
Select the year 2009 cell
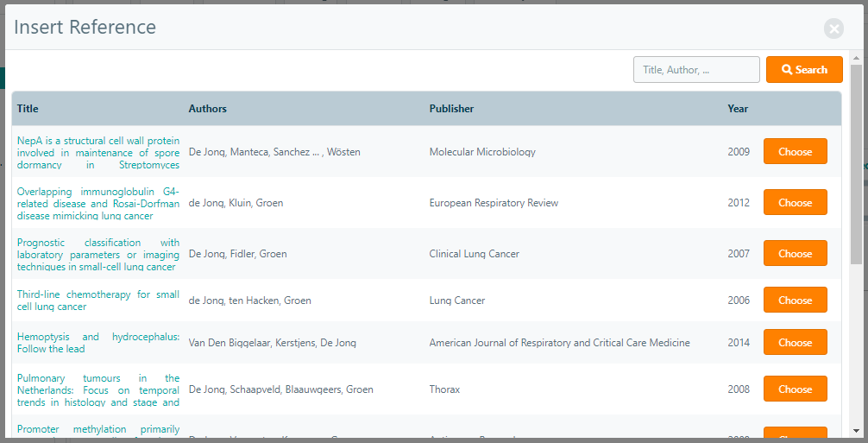tap(739, 152)
